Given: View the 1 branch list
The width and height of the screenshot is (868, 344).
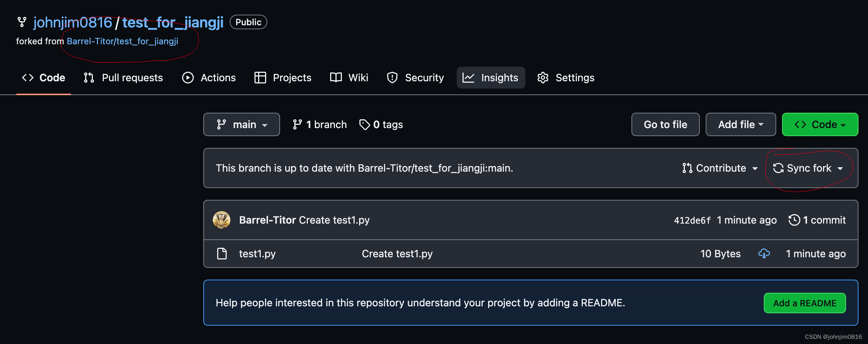Looking at the screenshot, I should [x=320, y=124].
